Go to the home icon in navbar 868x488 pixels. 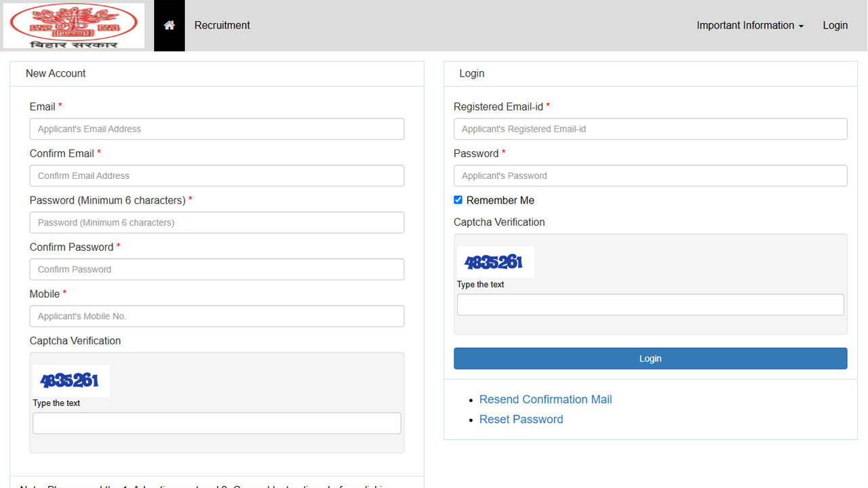pyautogui.click(x=170, y=25)
